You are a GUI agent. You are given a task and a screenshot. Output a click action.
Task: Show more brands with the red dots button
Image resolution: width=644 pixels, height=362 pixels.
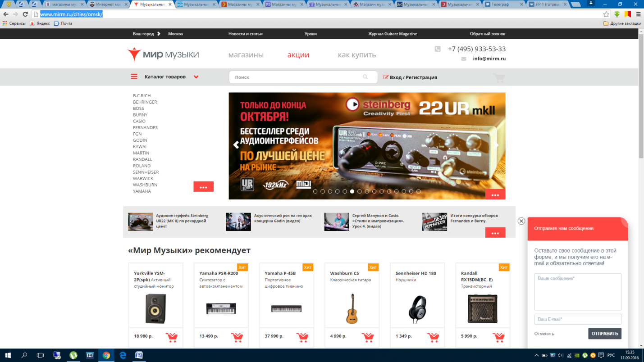tap(203, 187)
